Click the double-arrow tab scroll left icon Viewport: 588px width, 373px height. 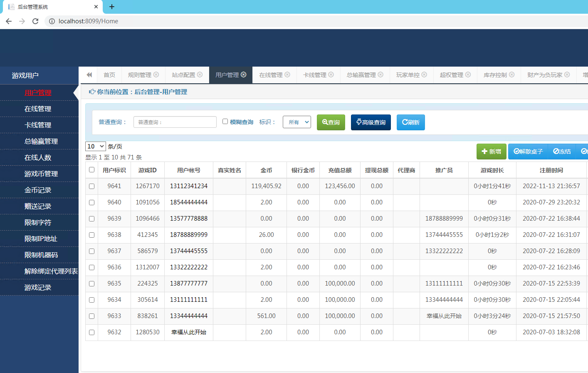[89, 75]
